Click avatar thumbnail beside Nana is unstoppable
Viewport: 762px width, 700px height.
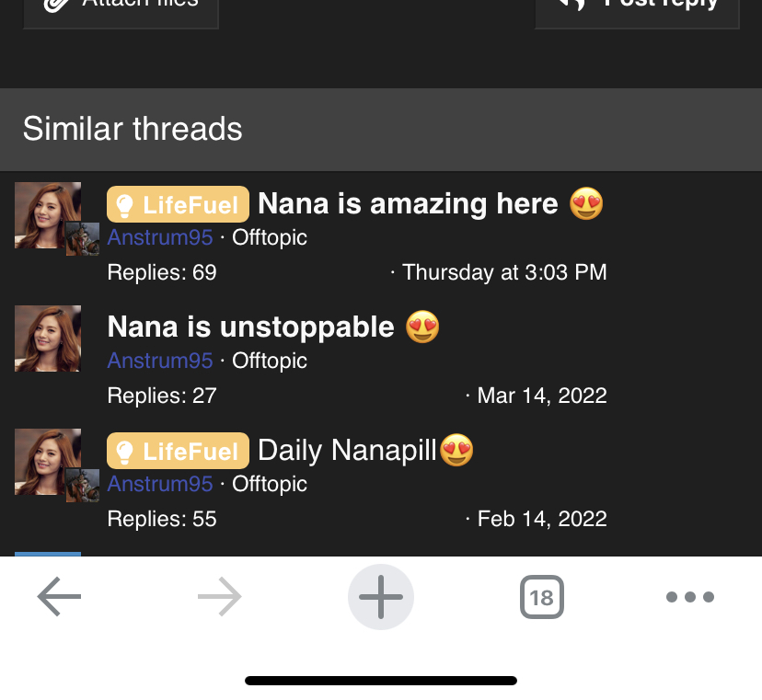pyautogui.click(x=48, y=339)
